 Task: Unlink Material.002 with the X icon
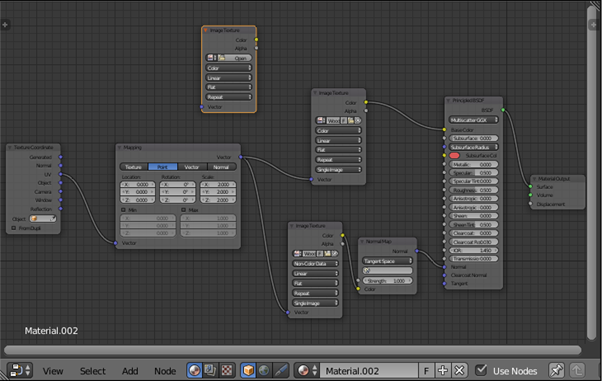coord(459,371)
